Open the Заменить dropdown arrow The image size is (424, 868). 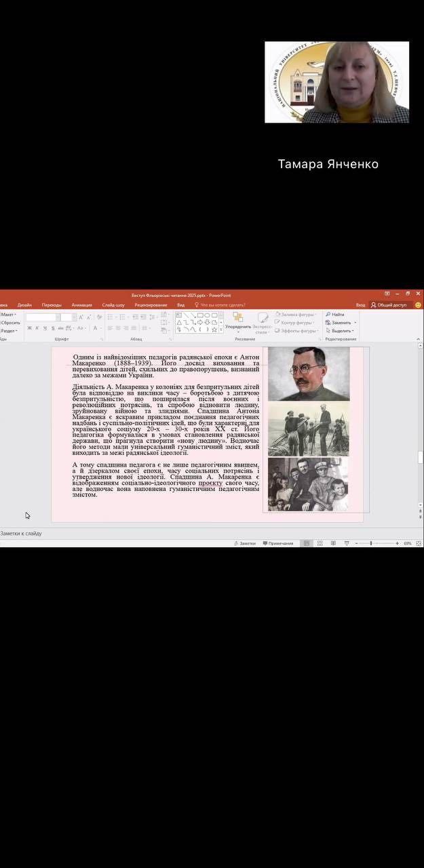coord(353,323)
